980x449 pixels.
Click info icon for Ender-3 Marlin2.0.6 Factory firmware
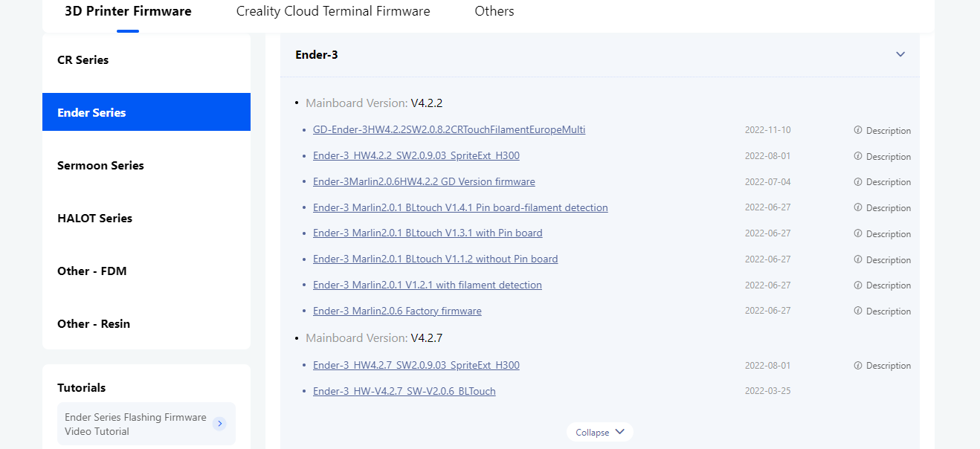pos(857,311)
